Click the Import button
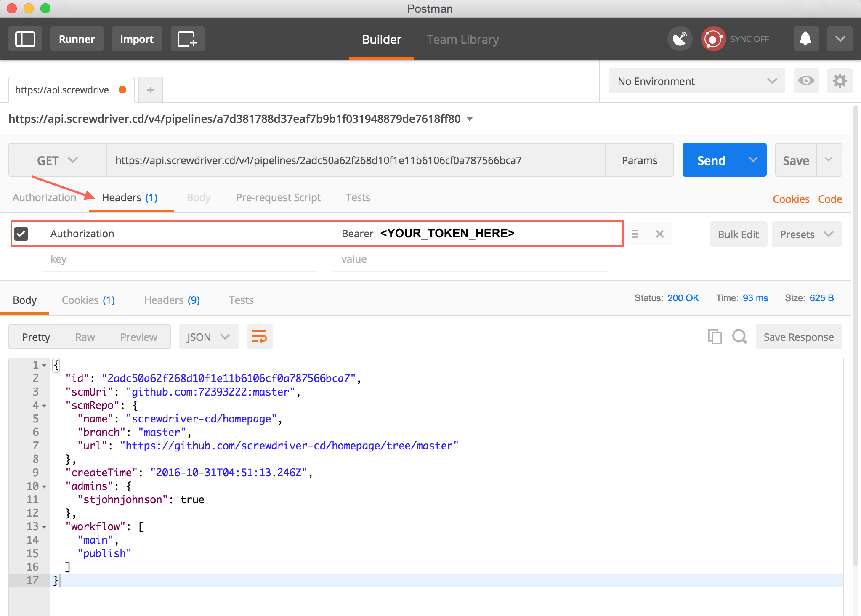The width and height of the screenshot is (861, 616). pos(137,39)
